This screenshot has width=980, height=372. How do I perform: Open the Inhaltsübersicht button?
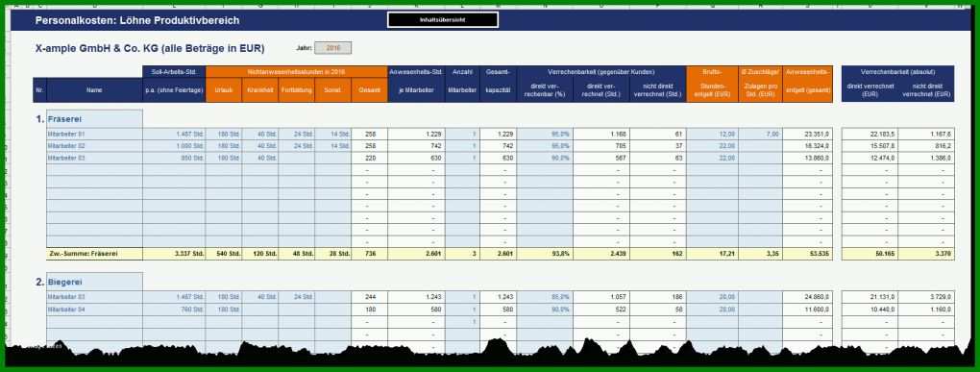(x=443, y=20)
